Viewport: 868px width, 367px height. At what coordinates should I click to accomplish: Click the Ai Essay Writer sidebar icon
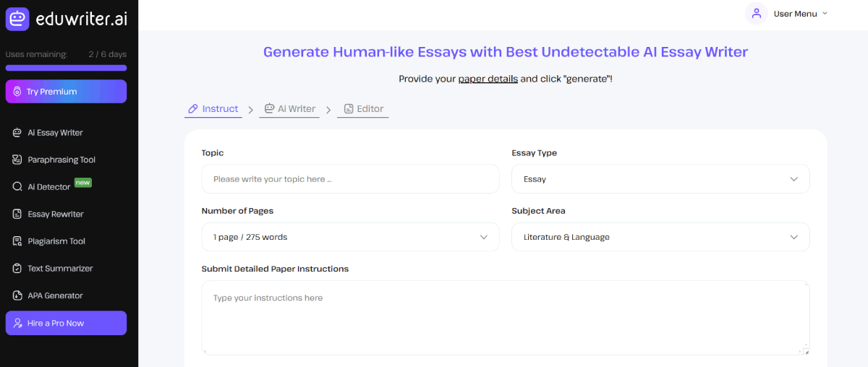(17, 133)
